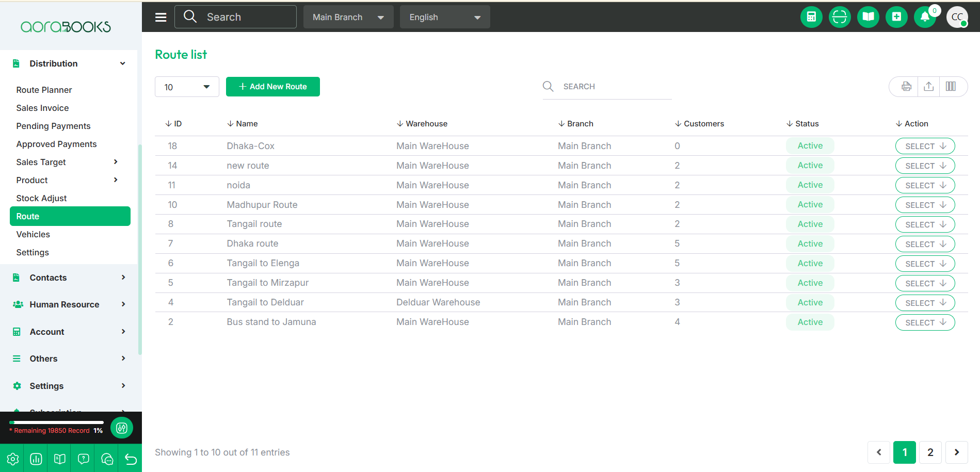Click the chart report icon in bottom toolbar

36,459
